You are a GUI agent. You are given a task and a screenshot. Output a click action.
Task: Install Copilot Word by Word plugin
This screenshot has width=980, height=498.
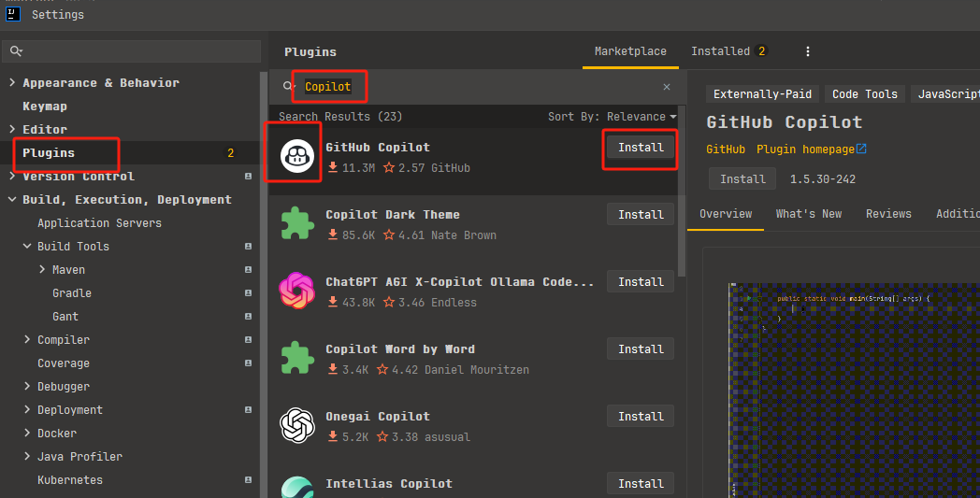point(641,349)
